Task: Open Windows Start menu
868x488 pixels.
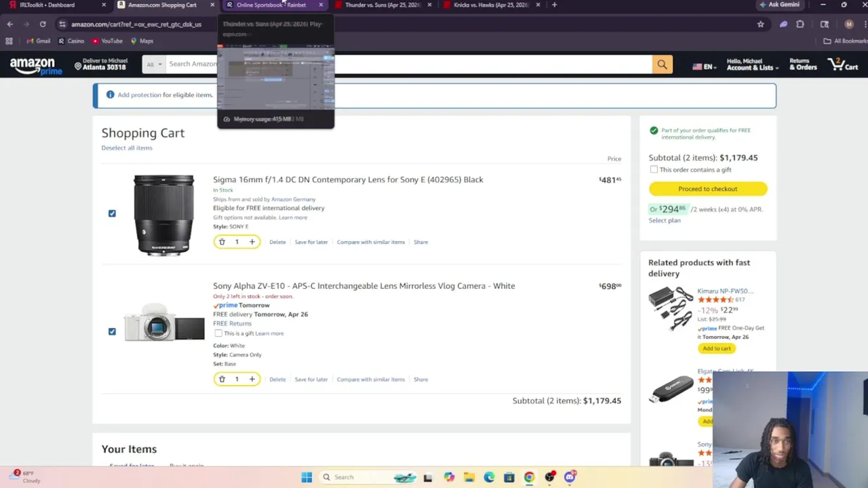Action: coord(307,477)
